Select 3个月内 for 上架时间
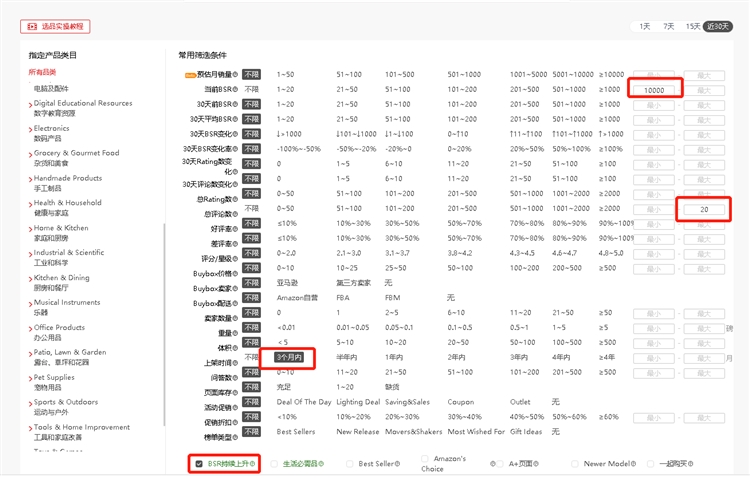 click(289, 357)
